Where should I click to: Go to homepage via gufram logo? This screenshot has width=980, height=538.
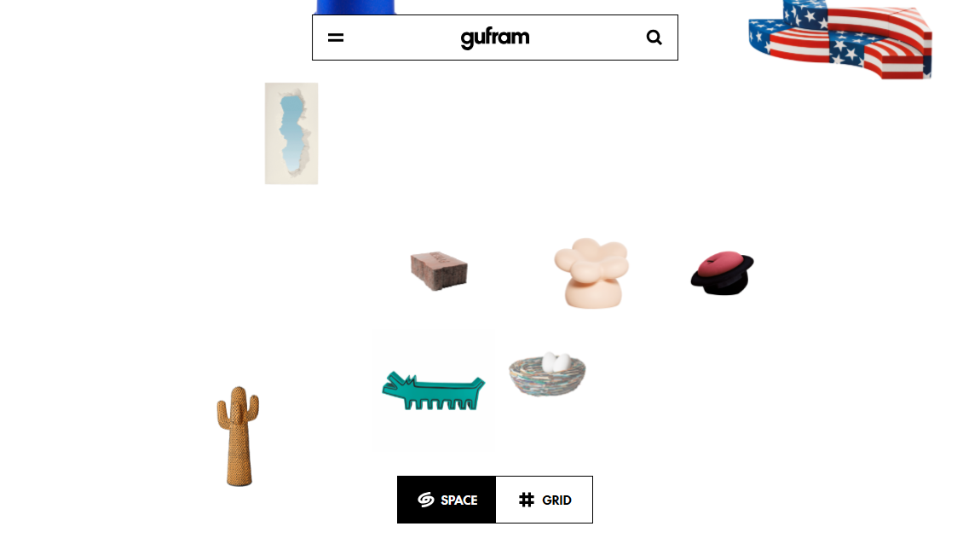495,38
